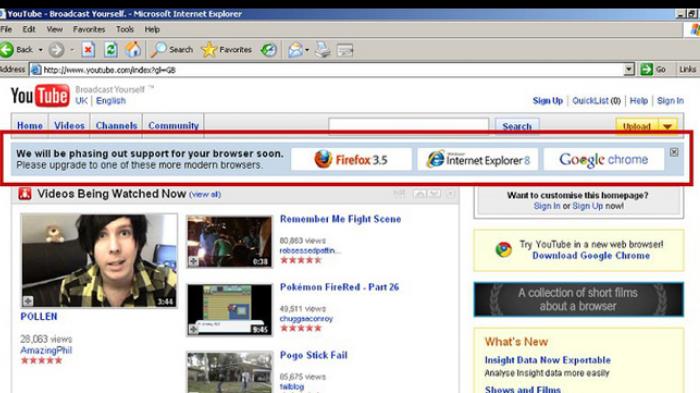This screenshot has width=700, height=393.
Task: Print the page using printer icon
Action: [x=322, y=50]
